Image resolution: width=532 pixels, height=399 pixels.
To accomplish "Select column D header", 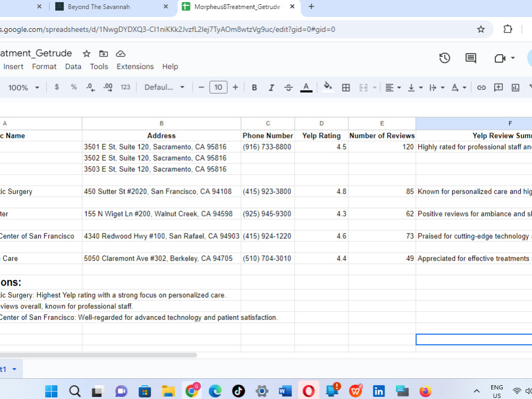I will coord(321,123).
